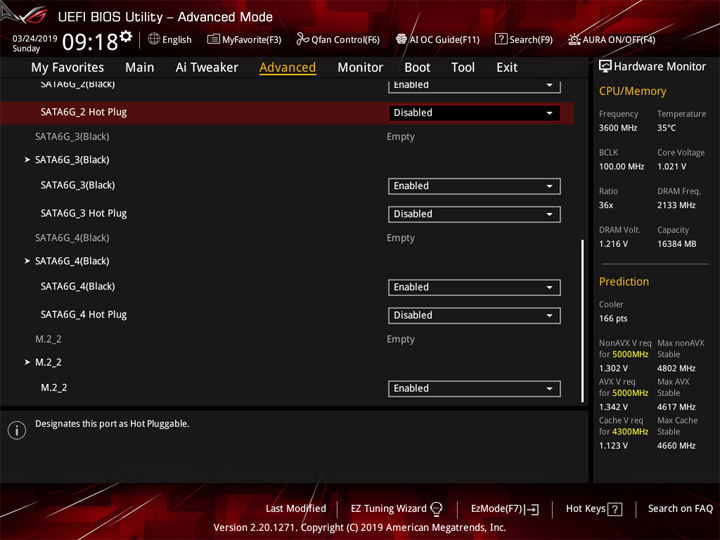The image size is (720, 540).
Task: Open the SATA6G_3 Hot Plug dropdown
Action: (474, 214)
